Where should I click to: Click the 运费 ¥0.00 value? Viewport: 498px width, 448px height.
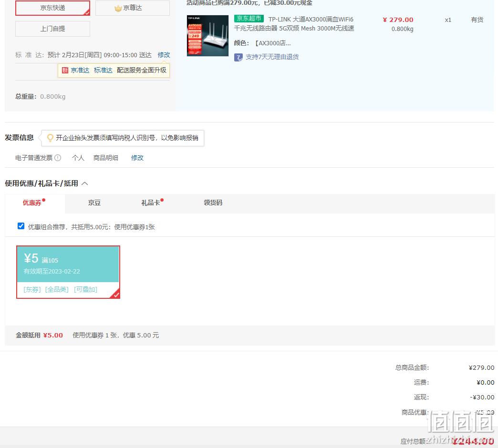coord(486,383)
